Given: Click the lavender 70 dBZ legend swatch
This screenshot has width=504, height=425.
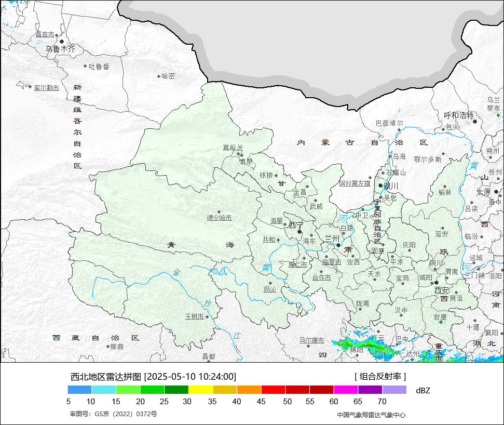Looking at the screenshot, I should click(x=394, y=390).
